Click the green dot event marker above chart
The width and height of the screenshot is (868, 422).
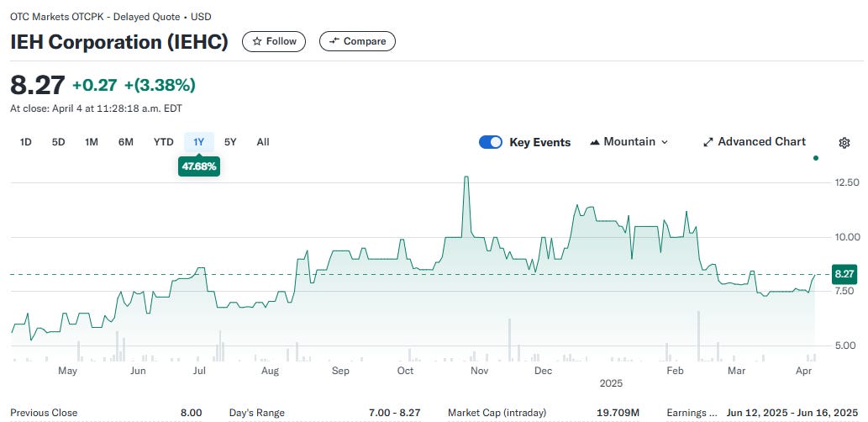pyautogui.click(x=815, y=158)
